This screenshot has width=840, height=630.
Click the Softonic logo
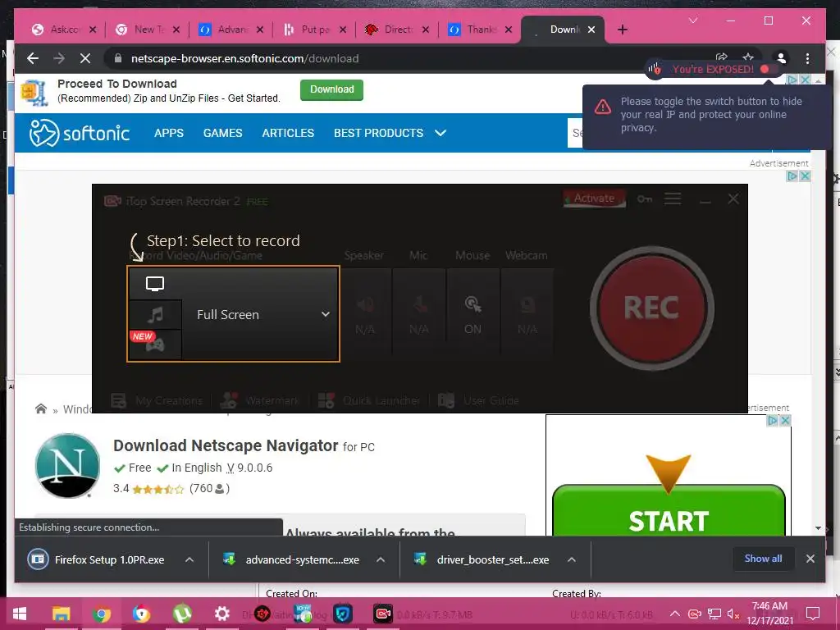80,133
